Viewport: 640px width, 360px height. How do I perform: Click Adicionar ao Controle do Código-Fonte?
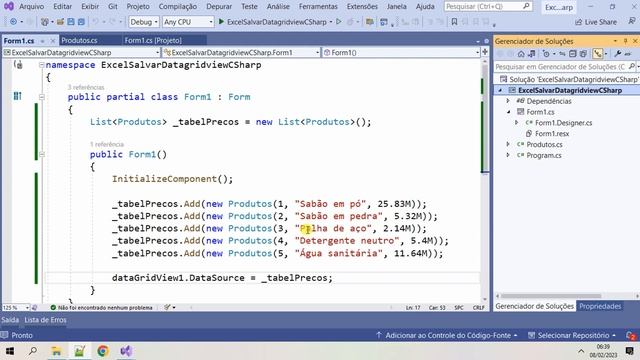pyautogui.click(x=448, y=336)
